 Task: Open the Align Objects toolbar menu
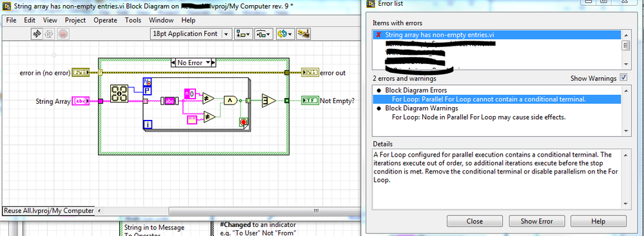point(244,34)
